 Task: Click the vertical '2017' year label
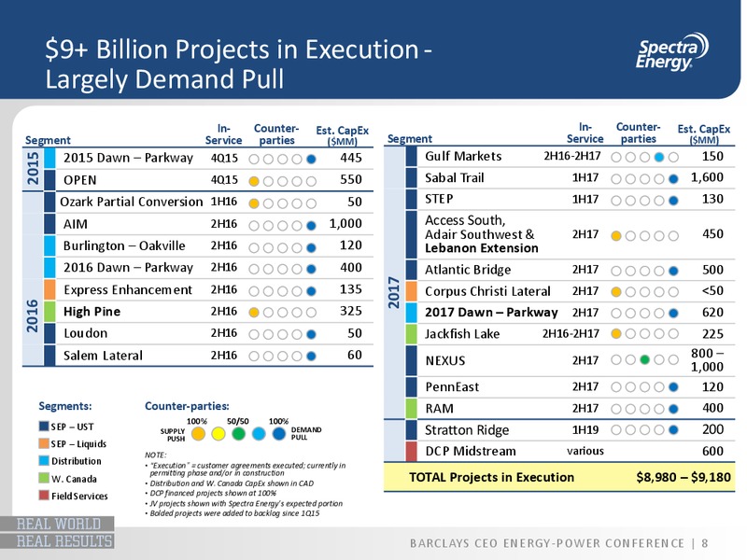tap(394, 292)
